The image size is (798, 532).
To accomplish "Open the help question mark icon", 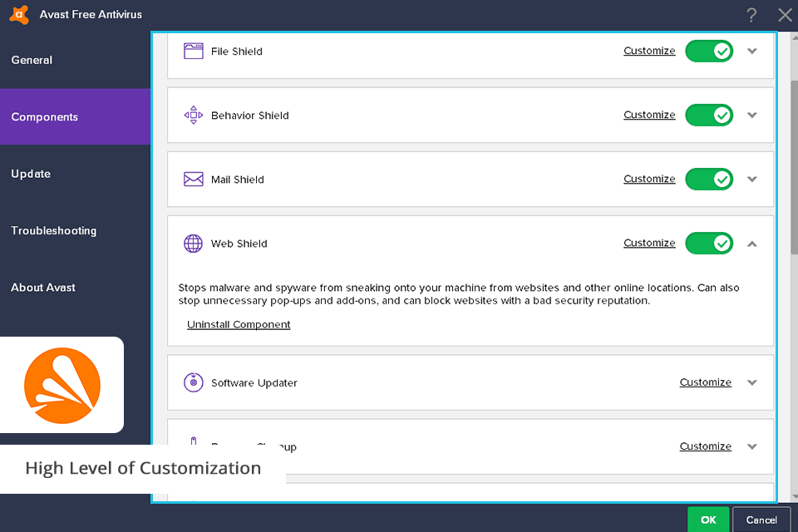I will [x=751, y=15].
